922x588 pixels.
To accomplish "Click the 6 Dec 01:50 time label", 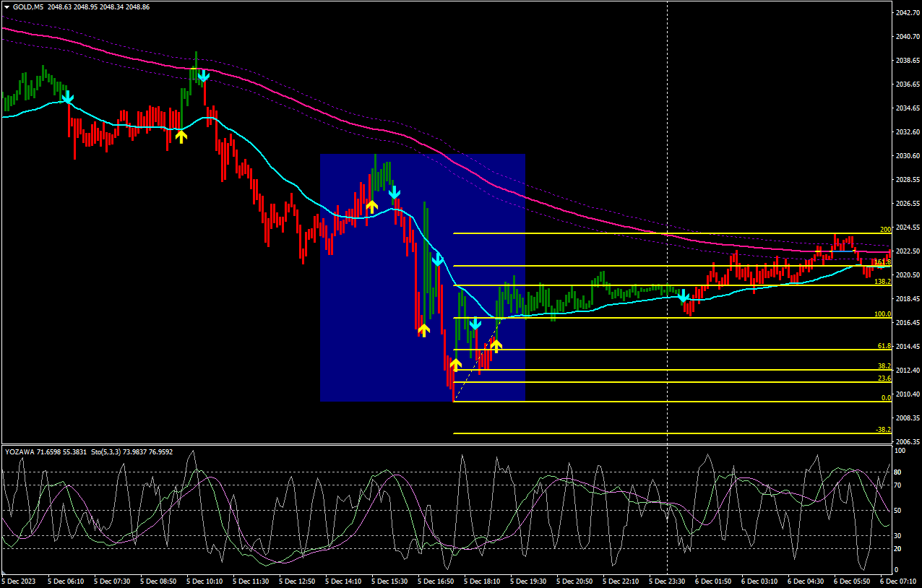I will [713, 581].
